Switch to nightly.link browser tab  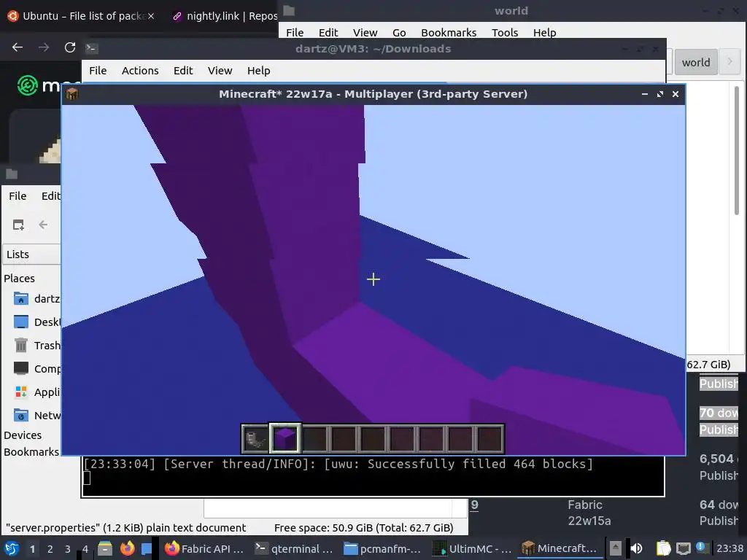[x=224, y=16]
